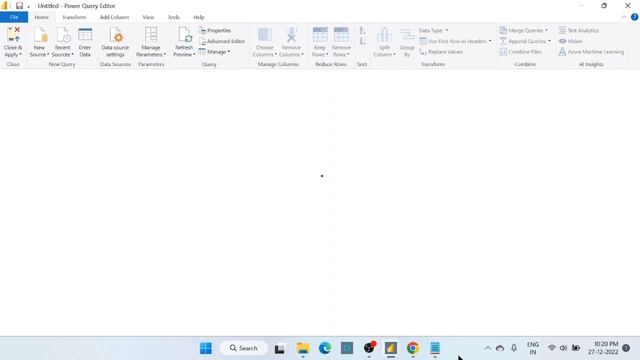This screenshot has width=640, height=360.
Task: Open ENG IN language switcher
Action: point(533,348)
